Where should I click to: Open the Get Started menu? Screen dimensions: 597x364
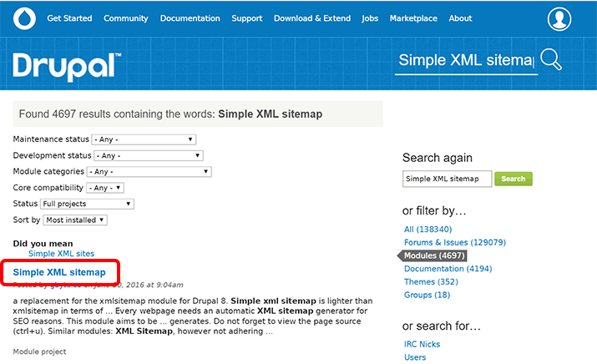(69, 18)
